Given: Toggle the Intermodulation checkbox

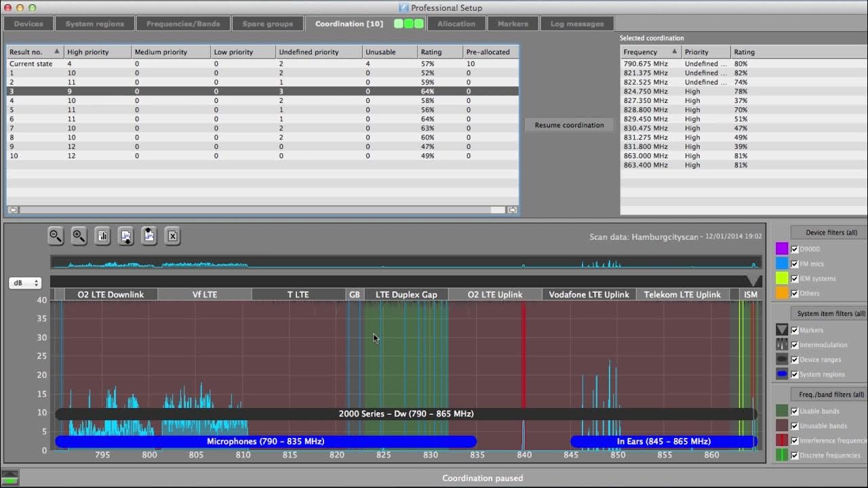Looking at the screenshot, I should pyautogui.click(x=795, y=345).
